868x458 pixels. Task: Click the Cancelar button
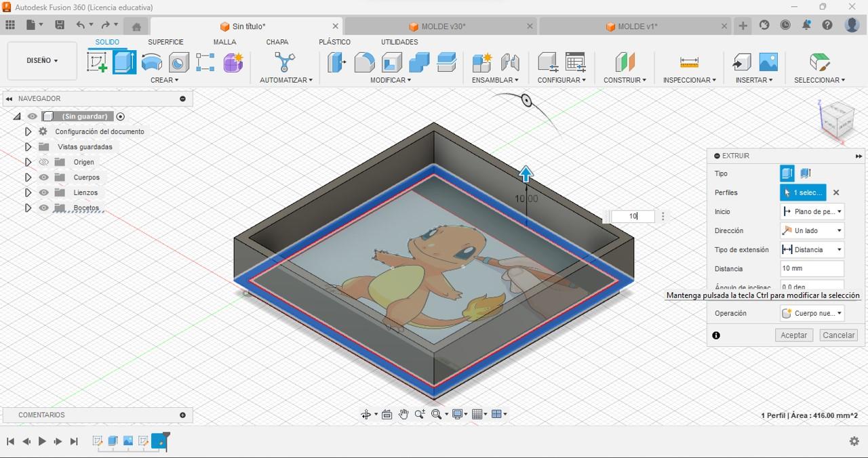click(x=839, y=335)
